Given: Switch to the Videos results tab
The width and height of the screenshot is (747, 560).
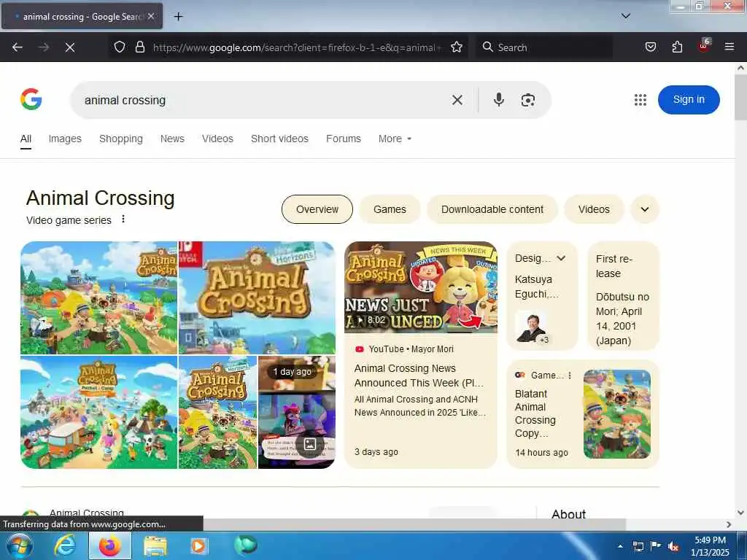Looking at the screenshot, I should 217,139.
